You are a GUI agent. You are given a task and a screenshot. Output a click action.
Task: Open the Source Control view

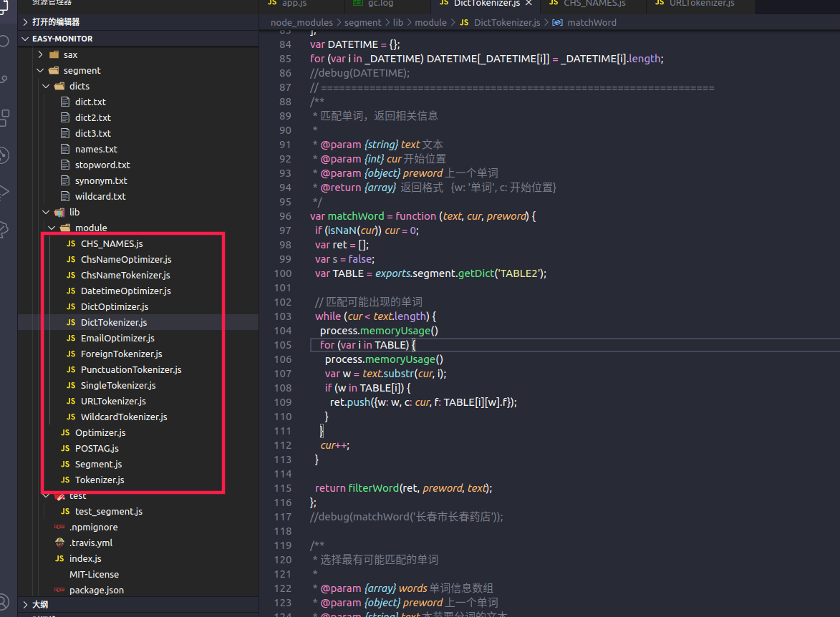coord(4,79)
